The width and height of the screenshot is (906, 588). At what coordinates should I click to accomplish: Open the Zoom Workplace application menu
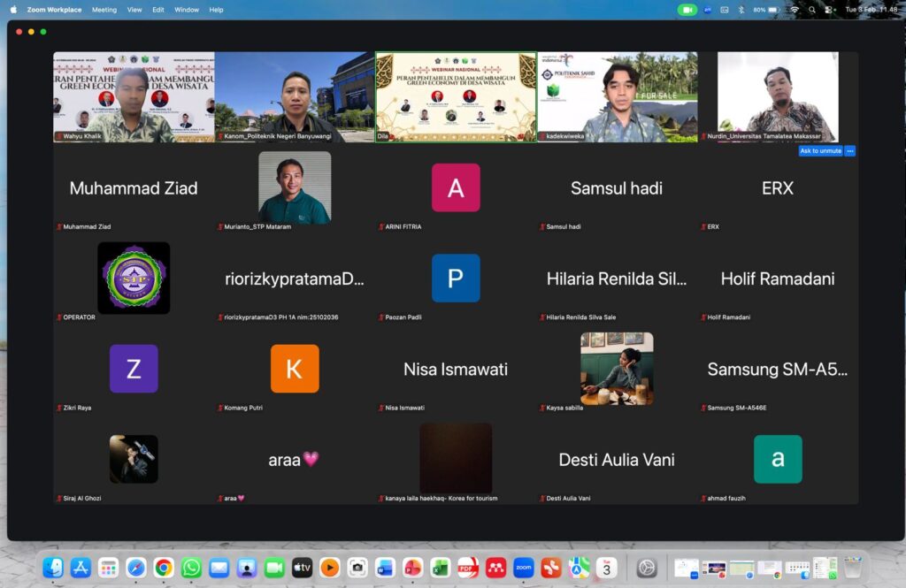pyautogui.click(x=54, y=10)
